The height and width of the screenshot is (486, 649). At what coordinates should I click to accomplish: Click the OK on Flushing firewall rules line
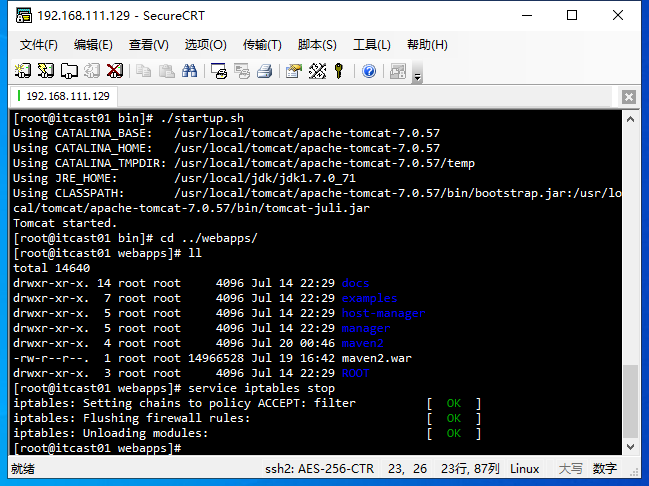coord(454,418)
